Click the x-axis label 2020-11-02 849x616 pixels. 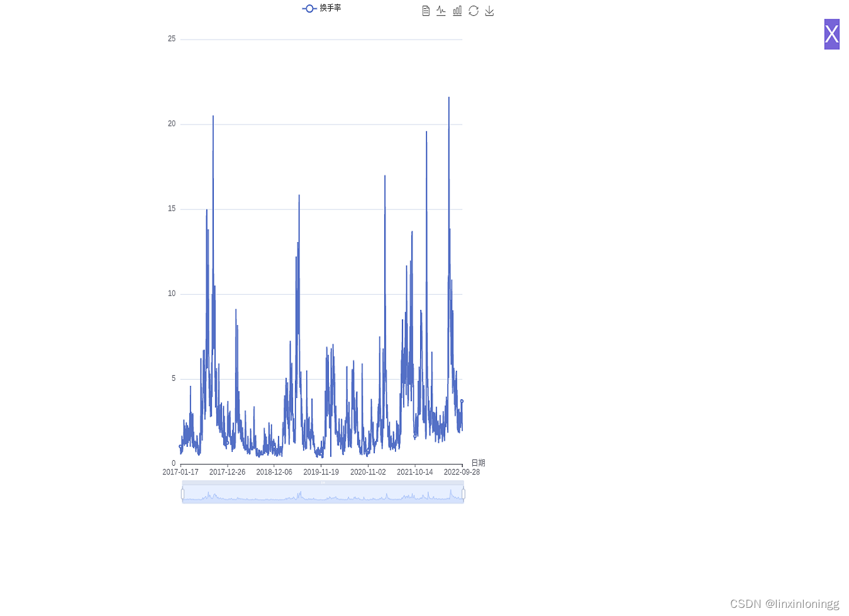pos(368,472)
